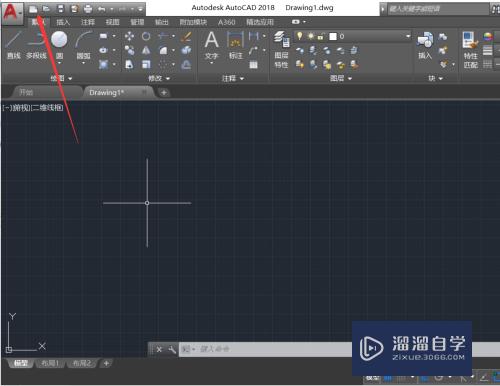This screenshot has width=500, height=386.
Task: Open the Fillet tool dropdown arrow
Action: coord(173,50)
